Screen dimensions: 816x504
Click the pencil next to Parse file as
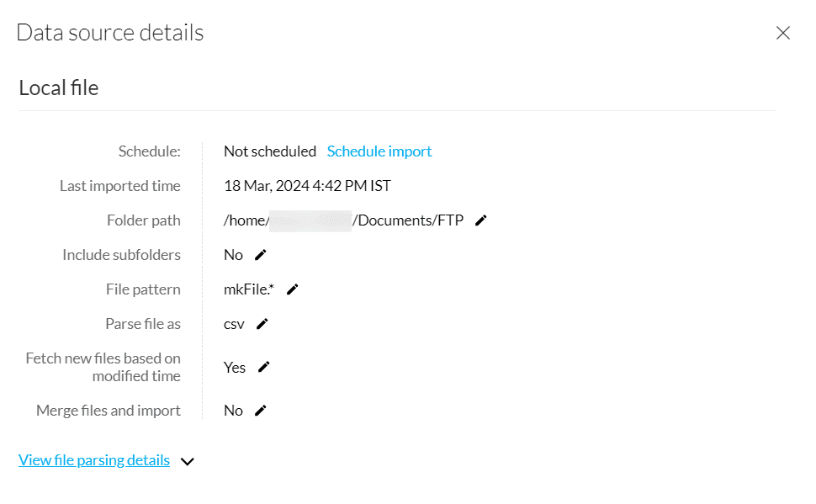[262, 324]
